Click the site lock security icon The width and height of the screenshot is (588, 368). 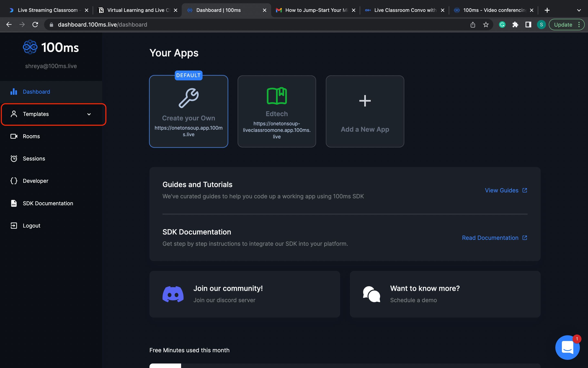coord(51,25)
